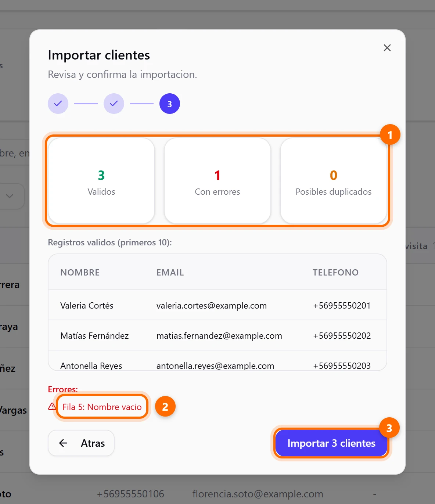Viewport: 435px width, 504px height.
Task: Select the Matías Fernández name cell
Action: point(94,336)
